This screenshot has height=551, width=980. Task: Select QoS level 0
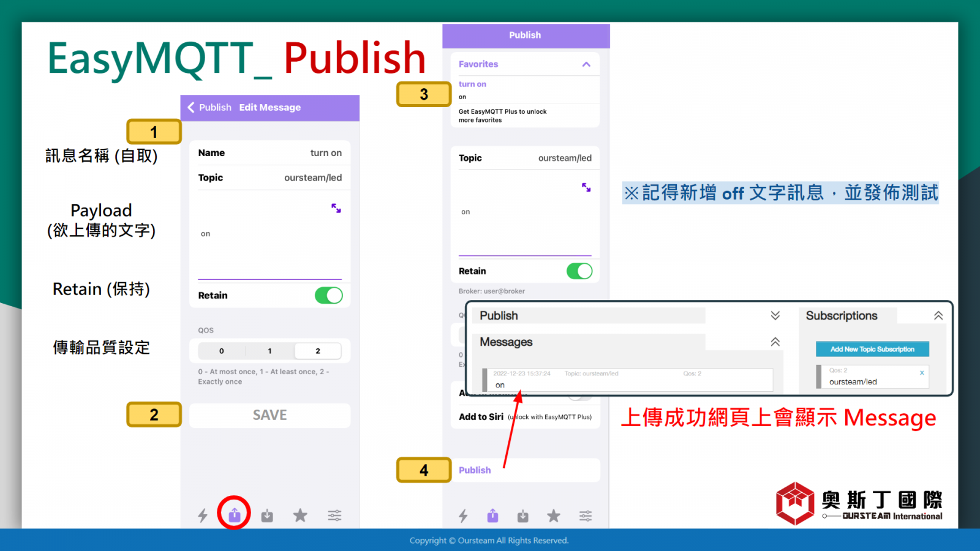pos(222,351)
